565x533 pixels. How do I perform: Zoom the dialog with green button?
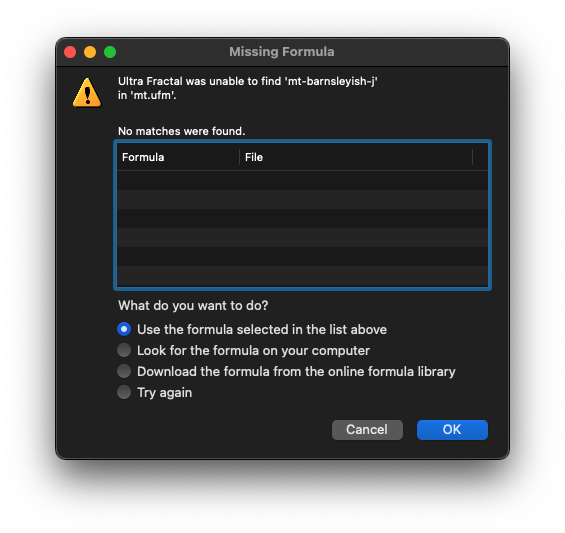110,52
